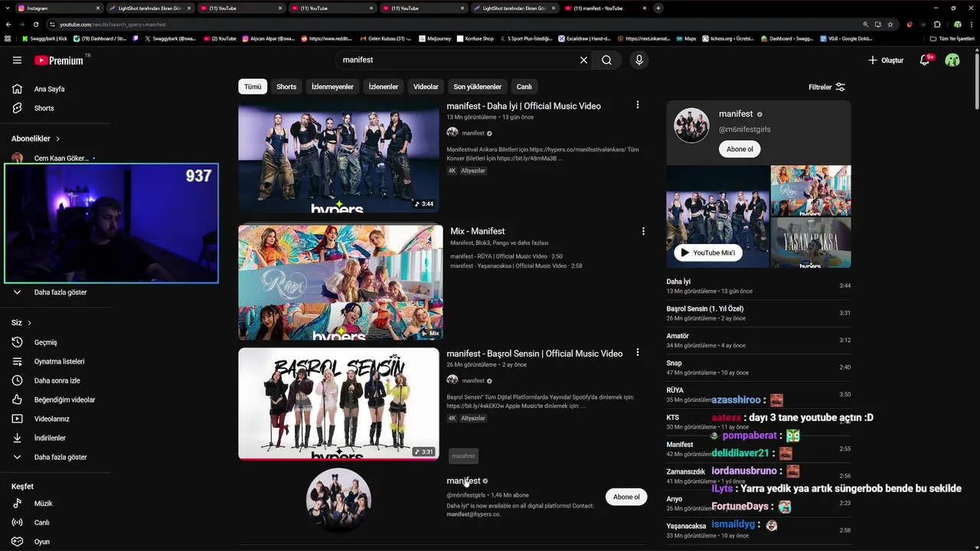Bookmark this page with the star
This screenshot has width=980, height=551.
coord(890,24)
